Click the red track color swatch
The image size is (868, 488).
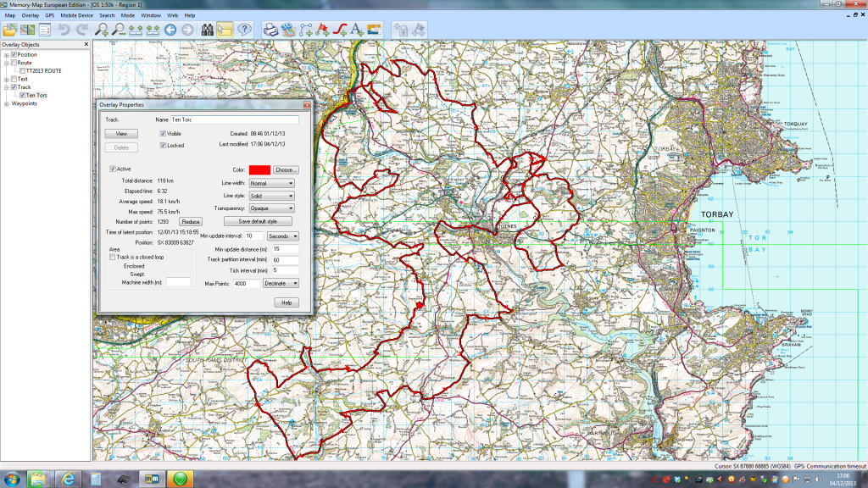259,169
